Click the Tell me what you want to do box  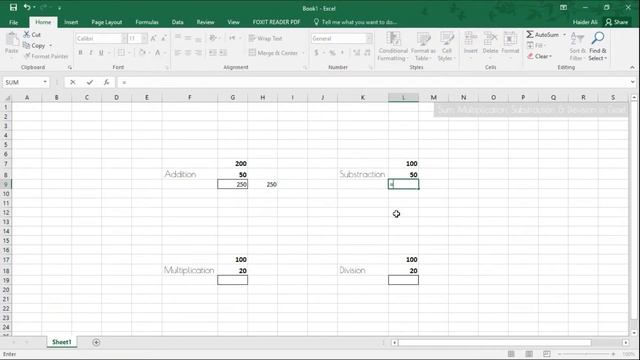pos(355,22)
